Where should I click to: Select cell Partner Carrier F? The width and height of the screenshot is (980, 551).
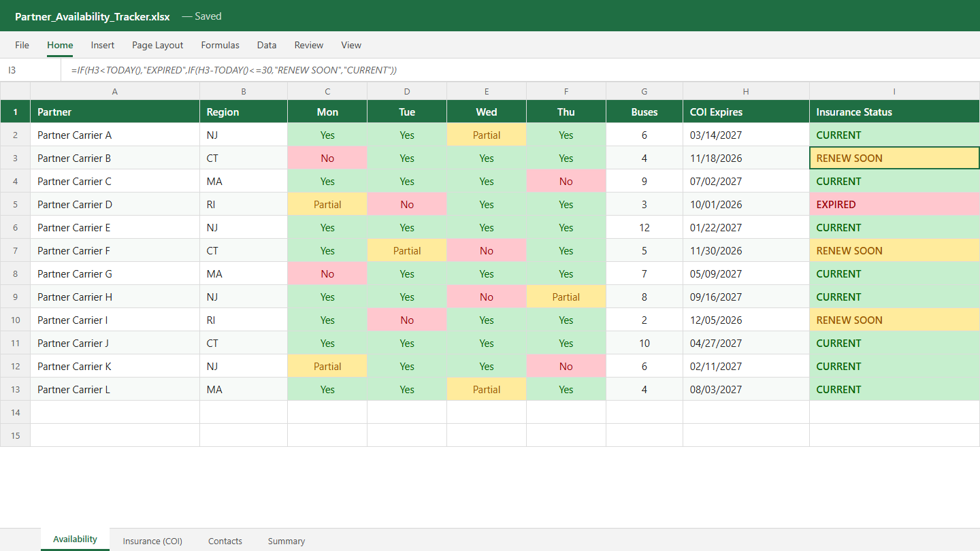115,250
